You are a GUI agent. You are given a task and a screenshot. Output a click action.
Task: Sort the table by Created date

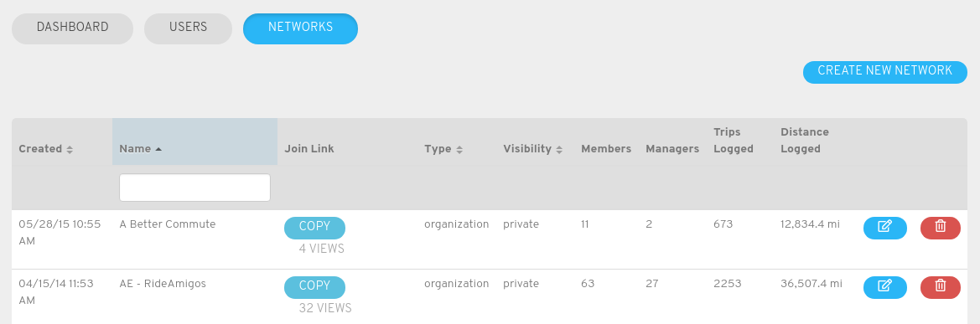pyautogui.click(x=45, y=149)
